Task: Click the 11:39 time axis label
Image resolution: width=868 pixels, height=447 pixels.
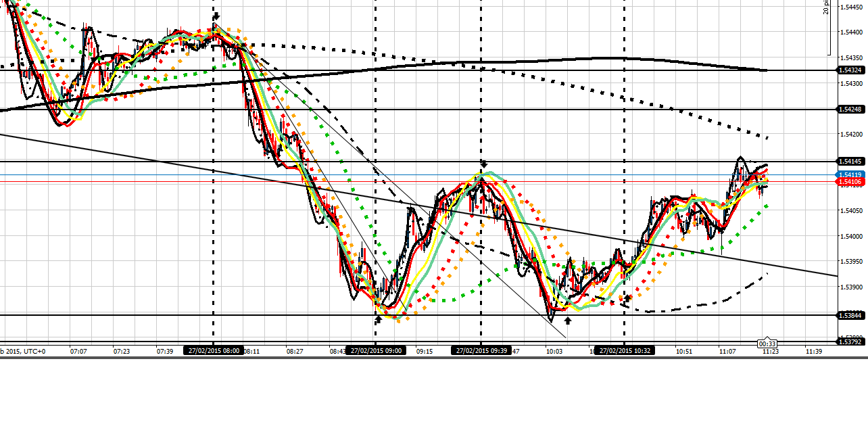Action: point(814,352)
